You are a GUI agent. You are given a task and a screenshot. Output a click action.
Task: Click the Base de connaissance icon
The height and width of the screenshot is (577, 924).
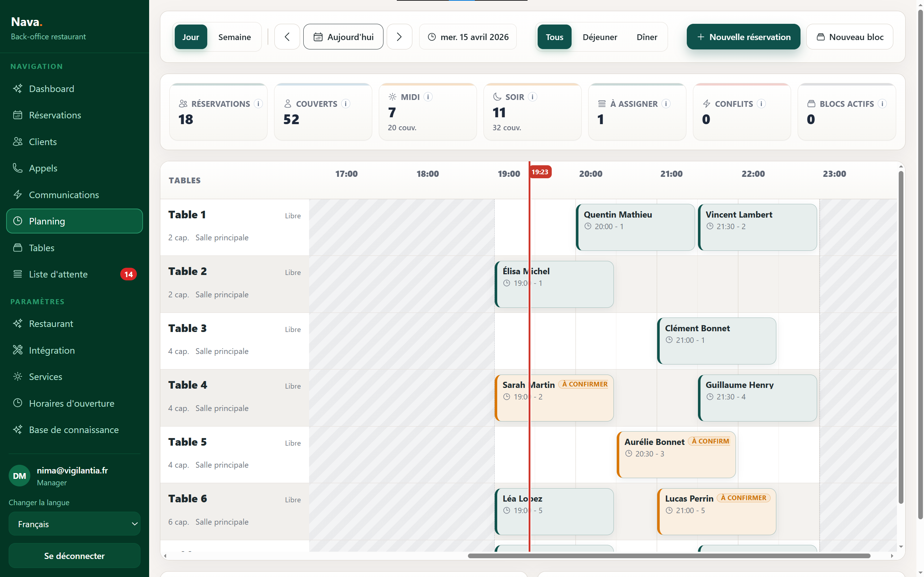18,430
